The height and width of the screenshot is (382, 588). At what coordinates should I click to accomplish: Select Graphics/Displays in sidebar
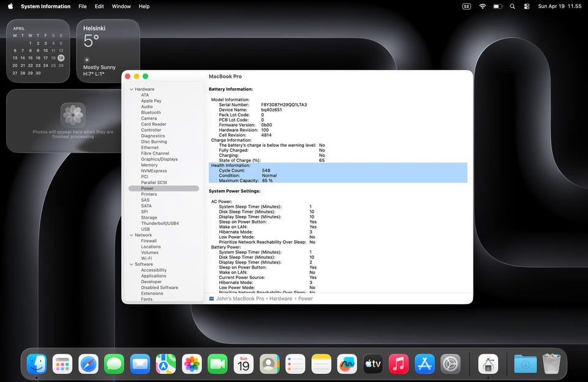159,159
